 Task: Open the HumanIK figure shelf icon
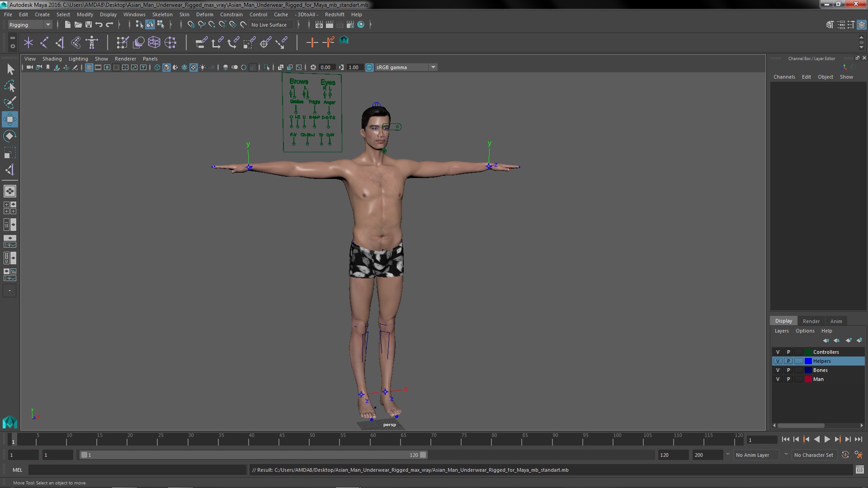[x=92, y=42]
